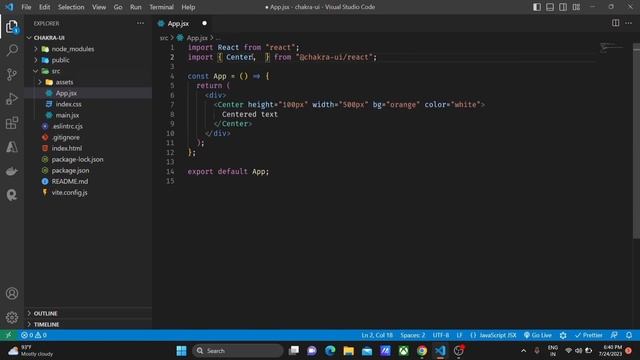Open editor more actions ellipsis
Viewport: 640px width, 360px height.
[629, 23]
